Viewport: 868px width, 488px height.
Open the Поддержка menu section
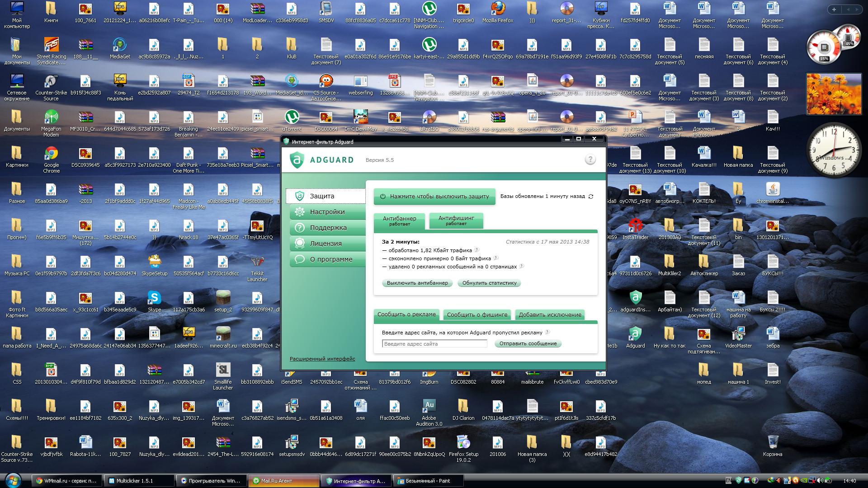328,228
